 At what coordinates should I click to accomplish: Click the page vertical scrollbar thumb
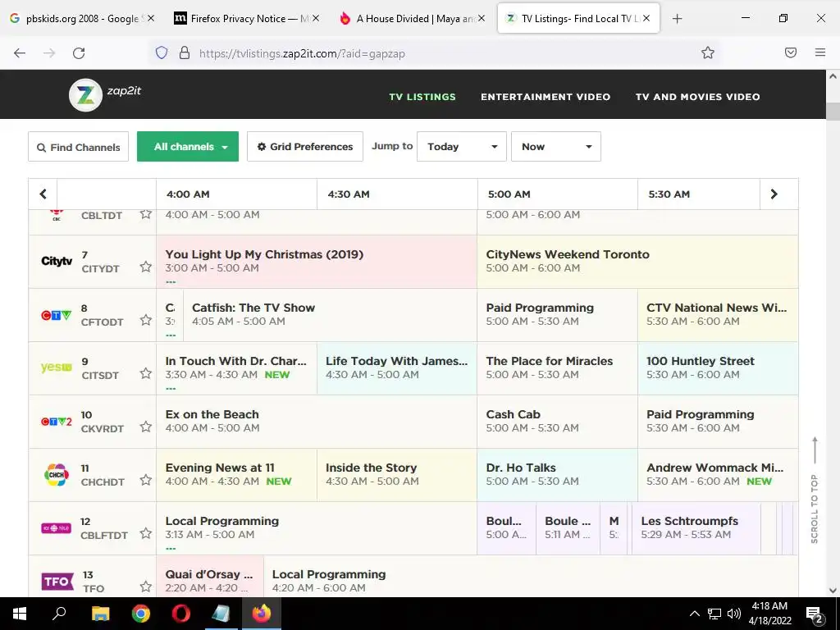[x=833, y=112]
